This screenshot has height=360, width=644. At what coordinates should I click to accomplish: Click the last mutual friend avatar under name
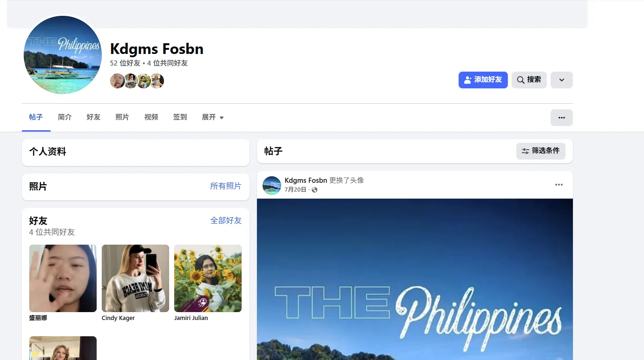(157, 81)
